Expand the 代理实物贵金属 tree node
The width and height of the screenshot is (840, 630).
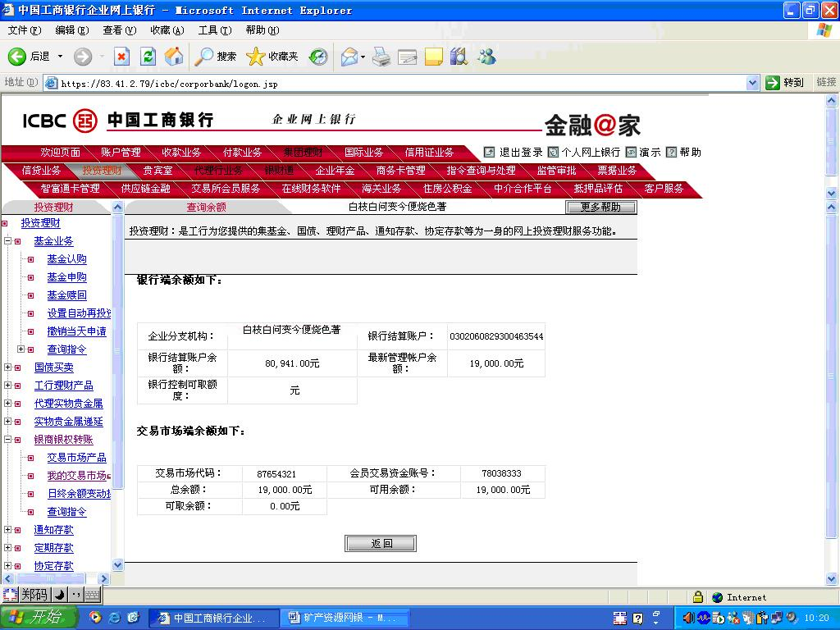8,404
